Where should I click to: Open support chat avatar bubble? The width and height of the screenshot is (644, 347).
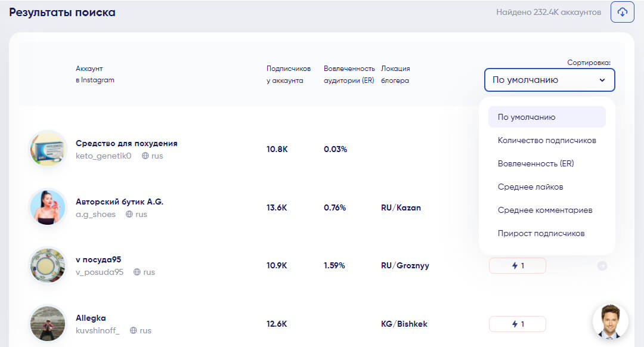[x=610, y=322]
